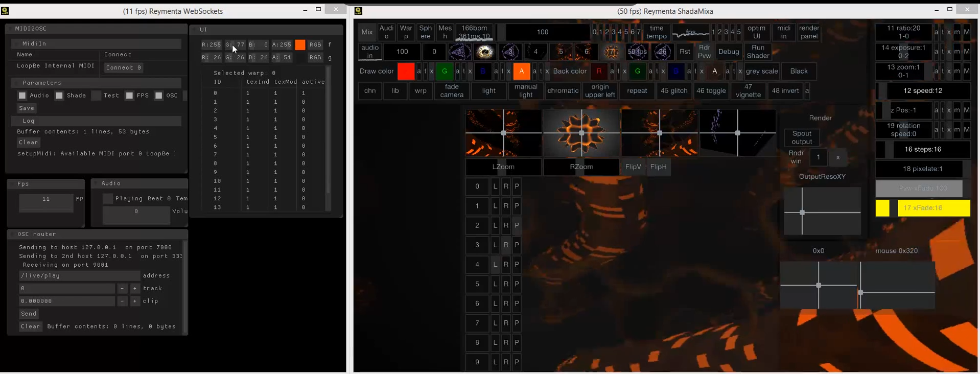Screen dimensions: 980x374
Task: Toggle the Audio checkbox in Parameters
Action: tap(22, 96)
